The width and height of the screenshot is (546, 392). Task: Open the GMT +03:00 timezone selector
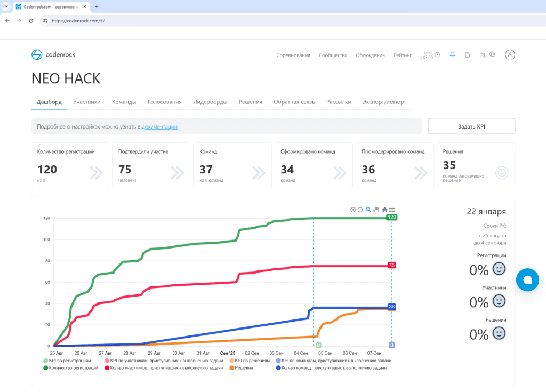(431, 55)
